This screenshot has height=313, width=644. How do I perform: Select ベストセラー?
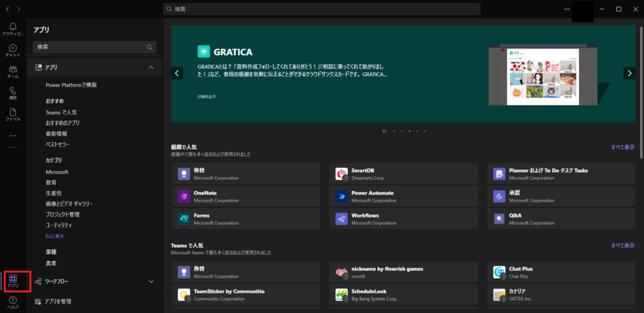tap(57, 145)
